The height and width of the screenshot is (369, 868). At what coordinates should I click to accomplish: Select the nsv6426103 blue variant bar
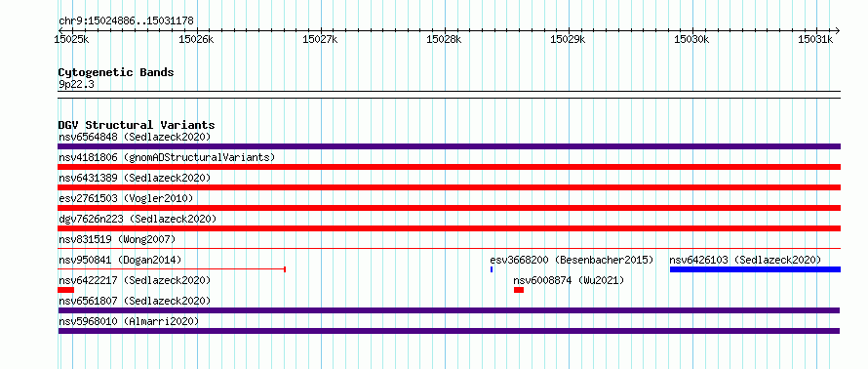click(x=755, y=269)
